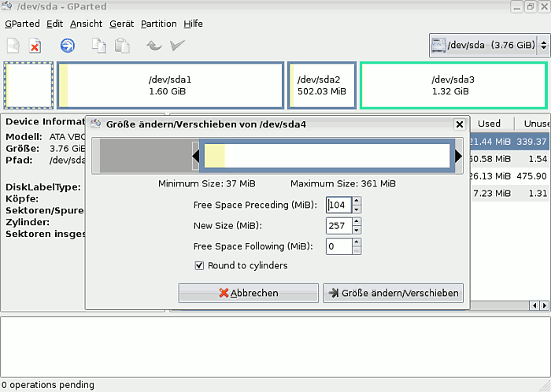Screen dimensions: 551x392
Task: Click the Undo last operation icon
Action: [154, 46]
